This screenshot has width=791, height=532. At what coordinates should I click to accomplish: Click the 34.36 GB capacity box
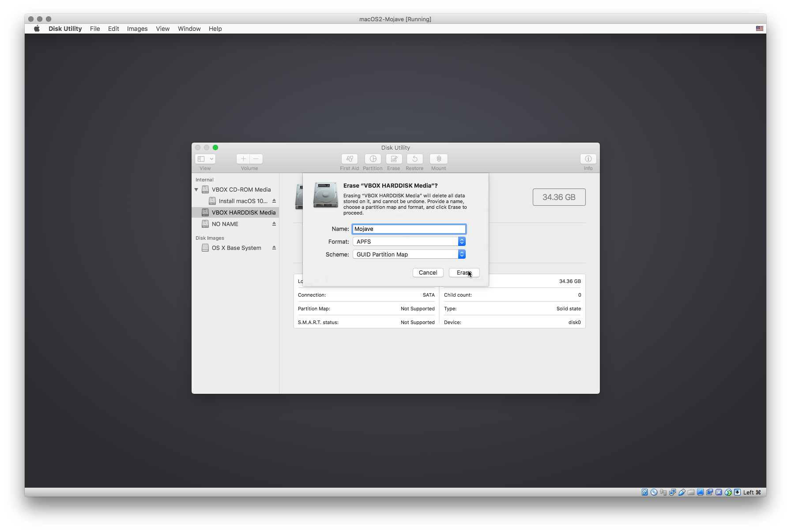point(559,197)
